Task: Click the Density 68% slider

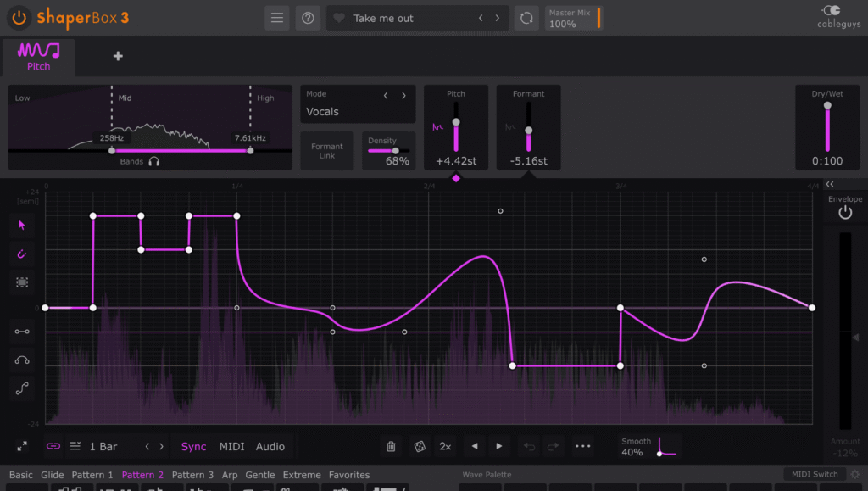Action: click(x=388, y=151)
